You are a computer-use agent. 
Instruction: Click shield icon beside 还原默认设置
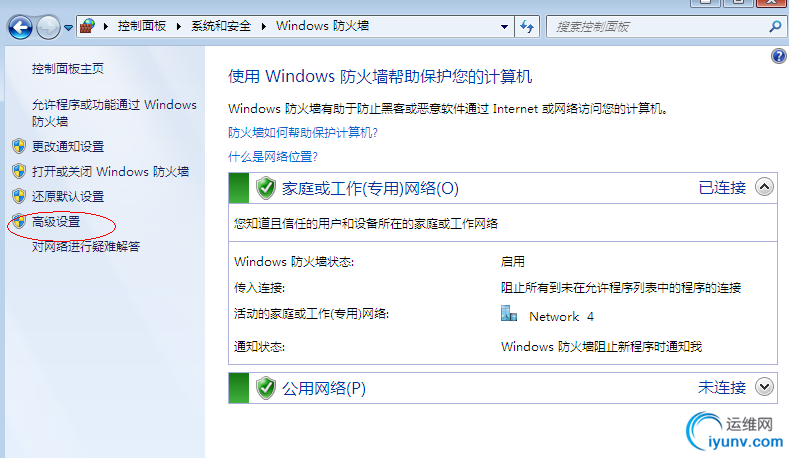tap(19, 196)
